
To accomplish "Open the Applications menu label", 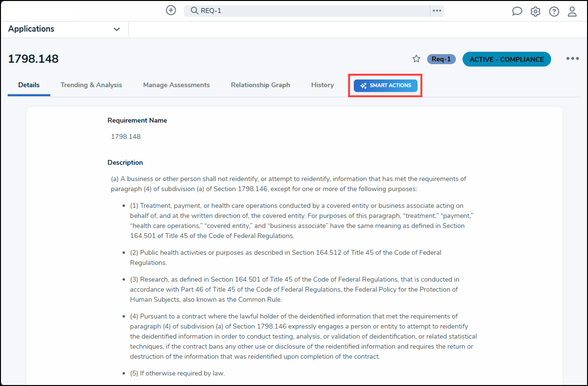I will coord(31,29).
